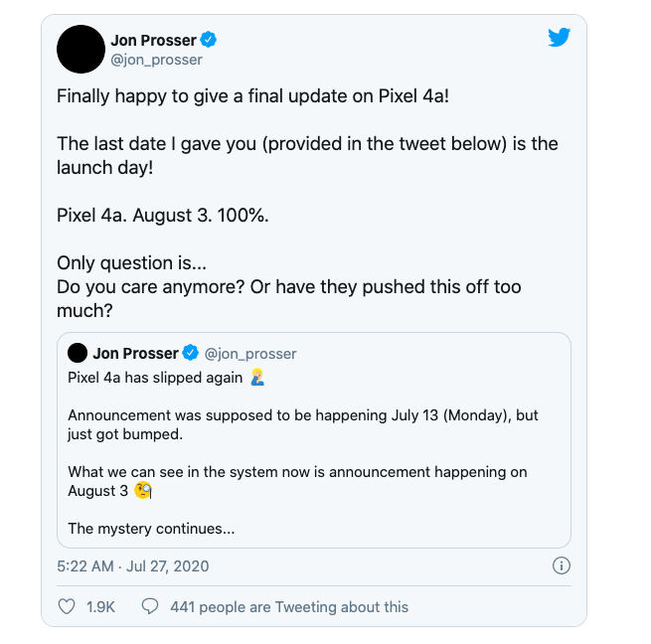Click the 1.9K likes count

100,606
